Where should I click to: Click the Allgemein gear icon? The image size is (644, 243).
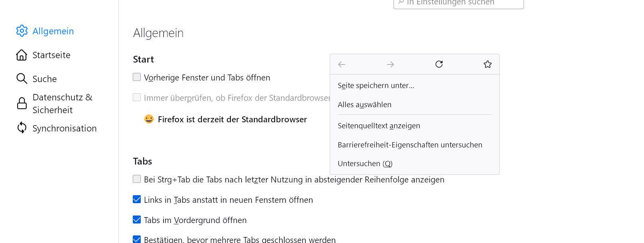pyautogui.click(x=22, y=31)
